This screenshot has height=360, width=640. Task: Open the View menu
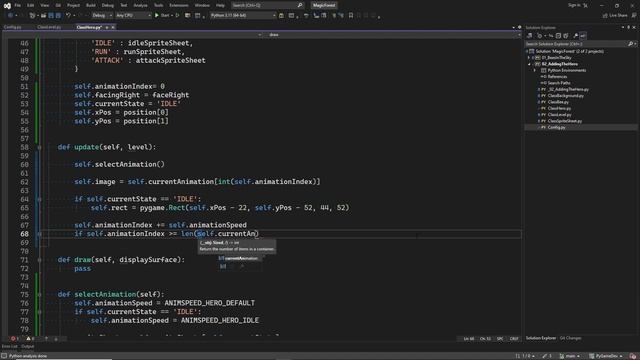pos(44,5)
